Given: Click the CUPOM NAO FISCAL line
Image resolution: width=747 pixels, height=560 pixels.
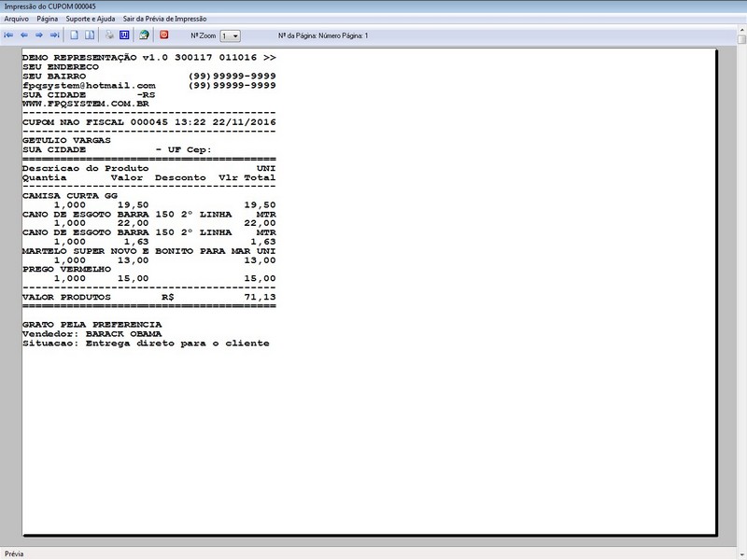Looking at the screenshot, I should pyautogui.click(x=149, y=122).
